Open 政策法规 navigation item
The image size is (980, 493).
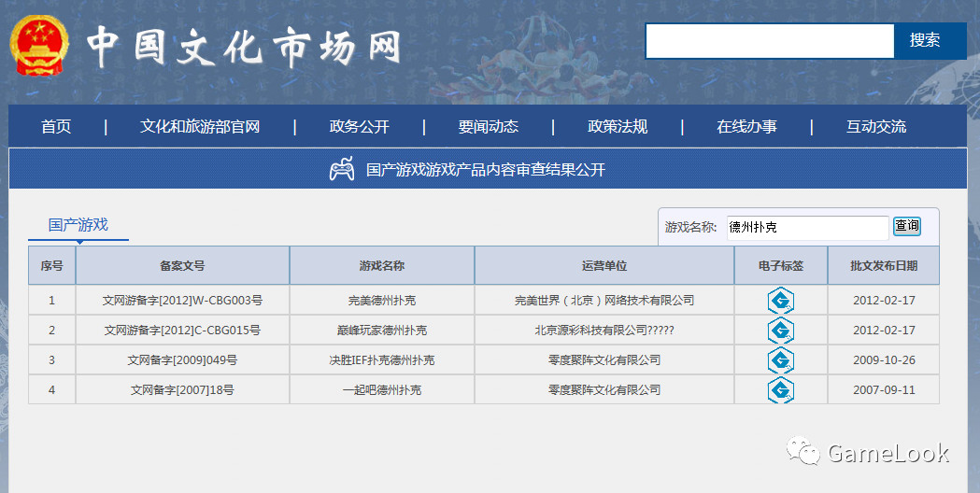(618, 127)
